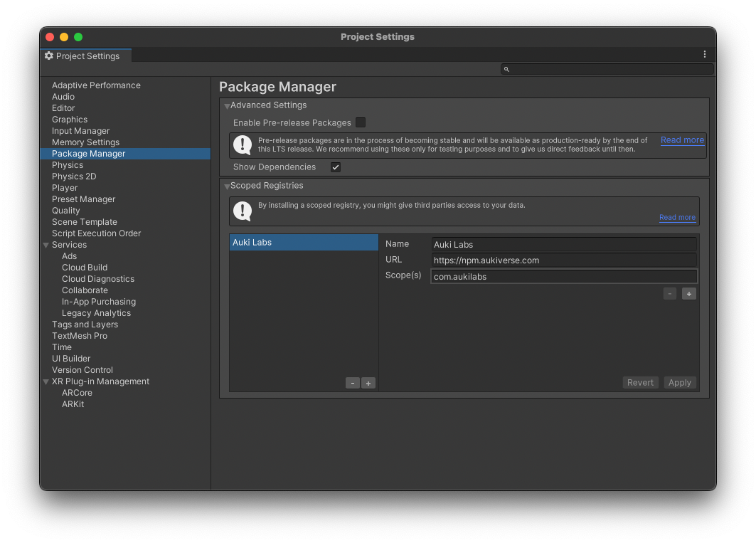Select Services category label
The image size is (756, 543).
(x=70, y=245)
